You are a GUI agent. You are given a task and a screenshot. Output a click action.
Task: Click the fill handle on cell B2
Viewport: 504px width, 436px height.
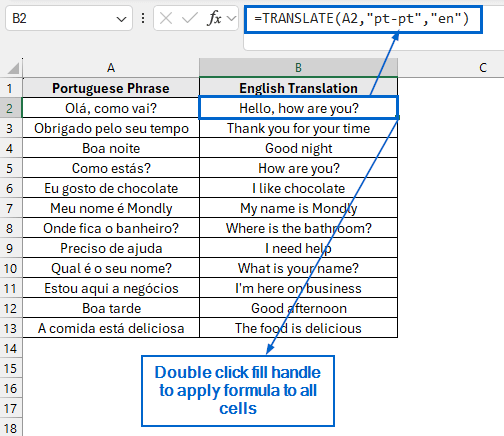tap(398, 118)
